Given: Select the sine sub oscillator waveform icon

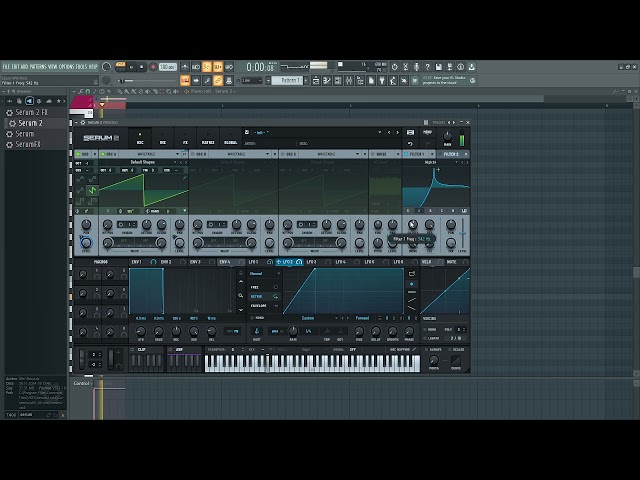Looking at the screenshot, I should point(80,179).
